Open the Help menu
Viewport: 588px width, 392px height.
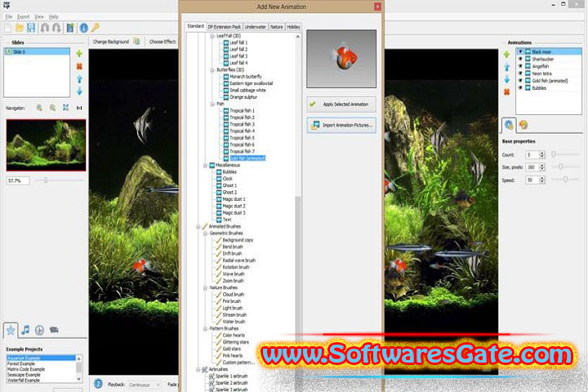coord(54,17)
